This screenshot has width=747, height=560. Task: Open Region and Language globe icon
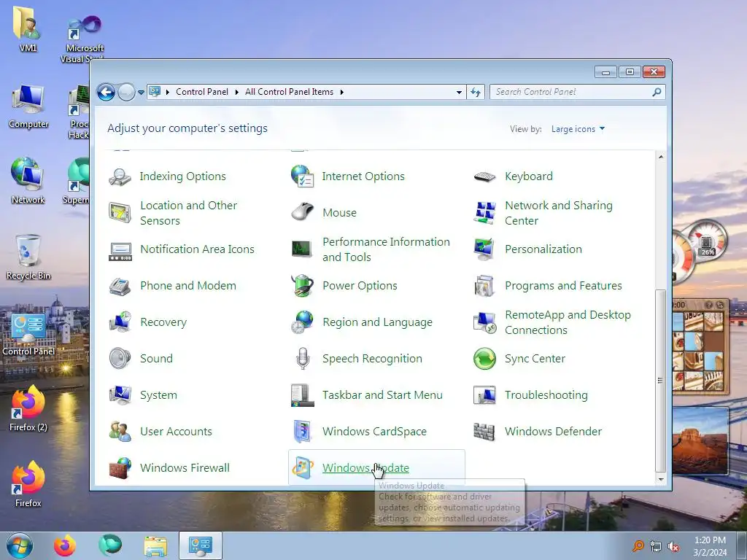click(x=303, y=322)
